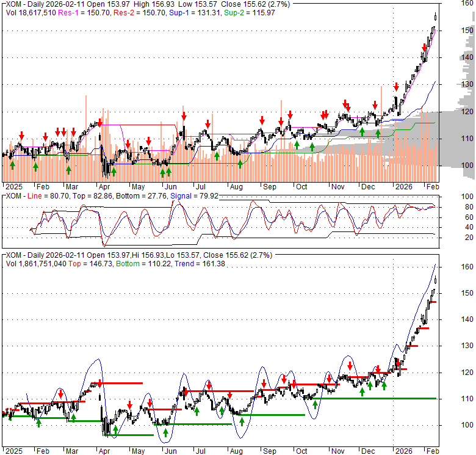The width and height of the screenshot is (476, 455).
Task: Click the oscillator panel's 80 axis label
Action: [469, 207]
